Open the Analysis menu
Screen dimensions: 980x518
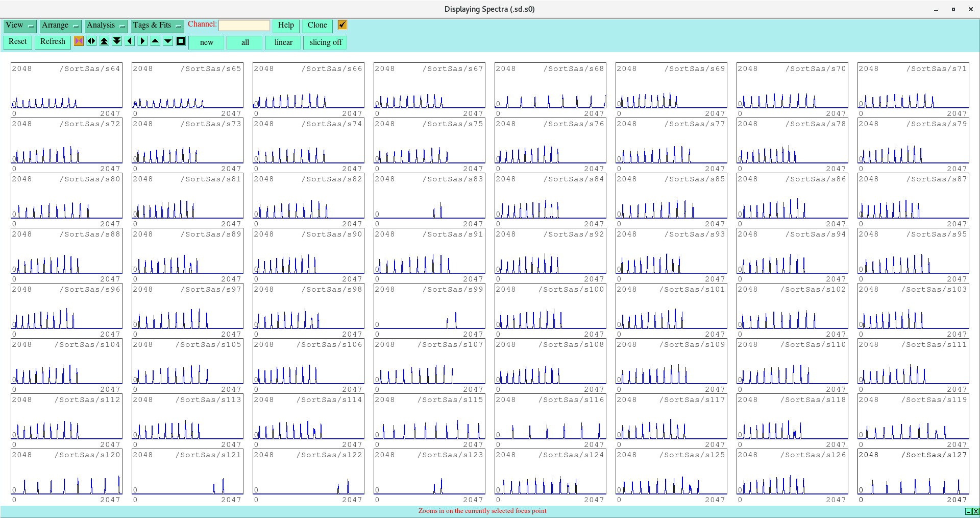(106, 26)
